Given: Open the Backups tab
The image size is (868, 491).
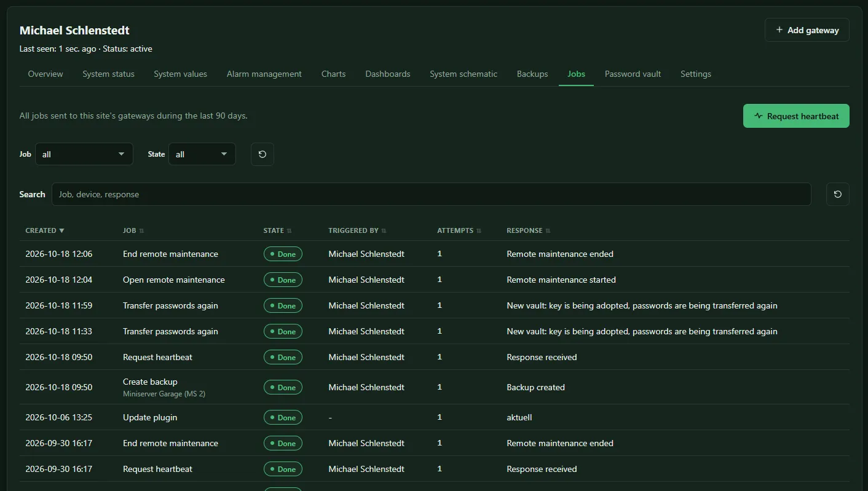Looking at the screenshot, I should (x=532, y=74).
